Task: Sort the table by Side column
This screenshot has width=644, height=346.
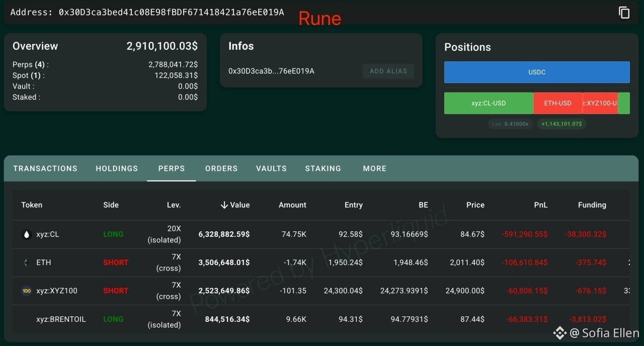Action: pyautogui.click(x=111, y=205)
